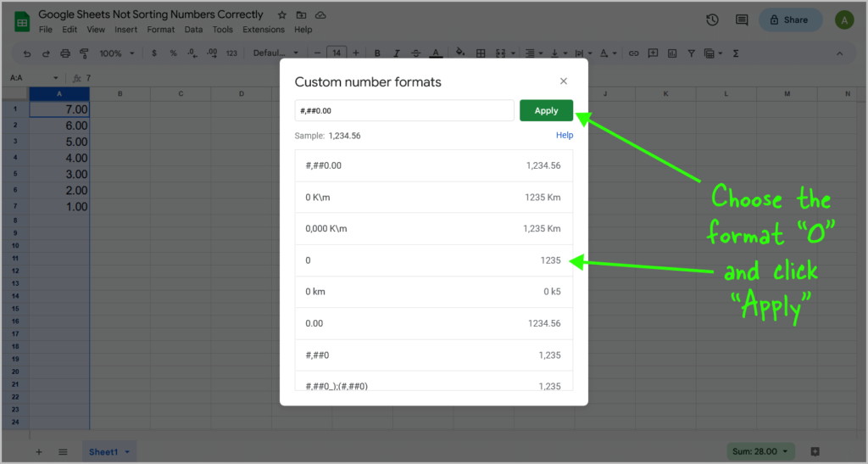This screenshot has height=464, width=868.
Task: Open the Insert menu
Action: tap(125, 30)
